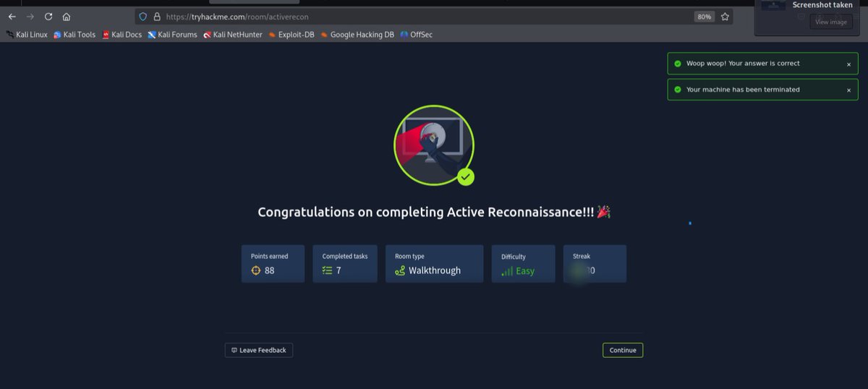
Task: Click the Leave Feedback button
Action: 259,350
